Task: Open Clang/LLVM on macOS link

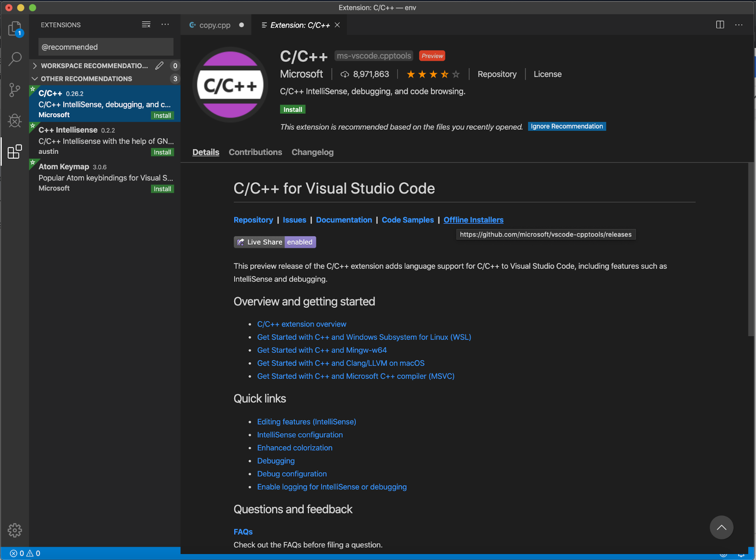Action: point(341,363)
